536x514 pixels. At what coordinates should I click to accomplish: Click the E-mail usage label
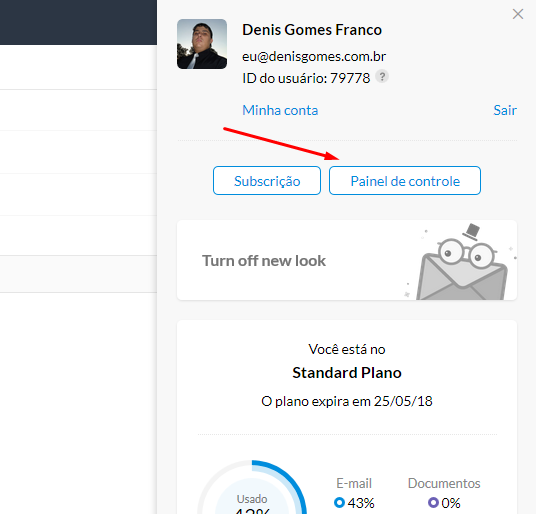(354, 483)
